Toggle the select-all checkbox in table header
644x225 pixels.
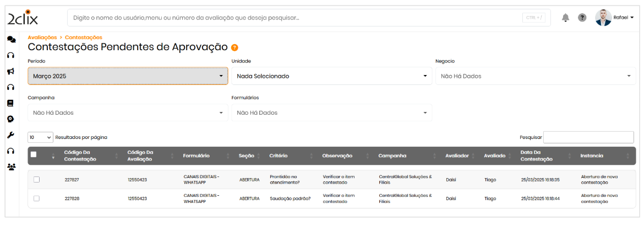pos(34,154)
